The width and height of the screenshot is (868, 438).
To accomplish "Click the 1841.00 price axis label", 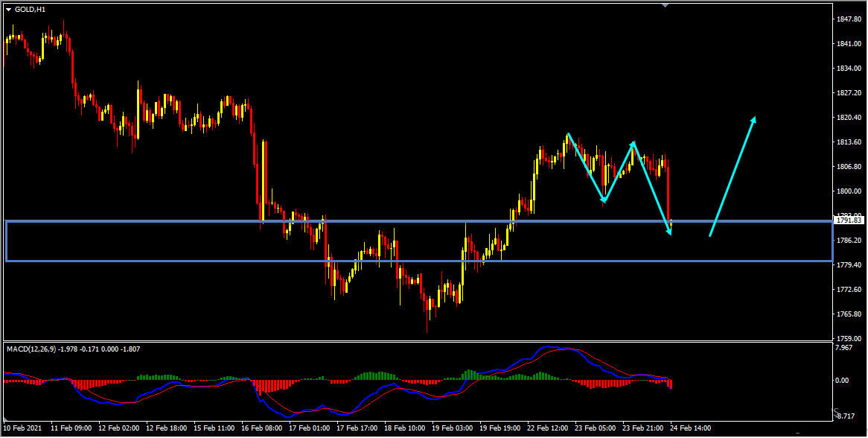I will pyautogui.click(x=849, y=44).
